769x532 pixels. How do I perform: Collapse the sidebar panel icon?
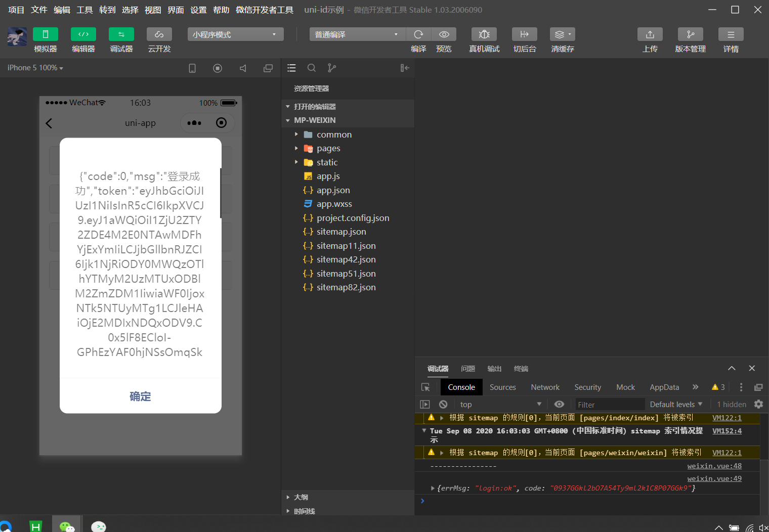click(405, 68)
